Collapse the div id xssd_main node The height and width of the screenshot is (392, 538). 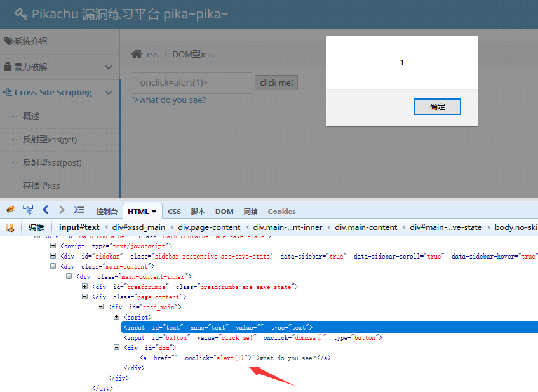(x=100, y=306)
